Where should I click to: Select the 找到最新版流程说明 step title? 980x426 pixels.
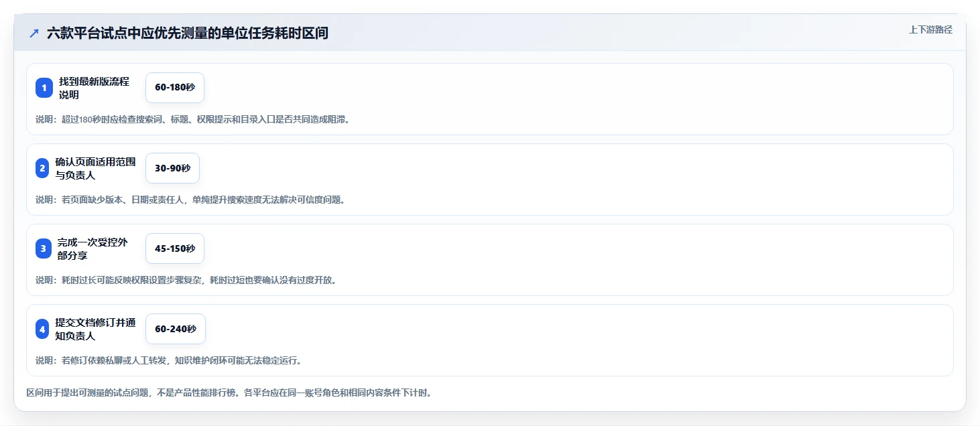[94, 88]
